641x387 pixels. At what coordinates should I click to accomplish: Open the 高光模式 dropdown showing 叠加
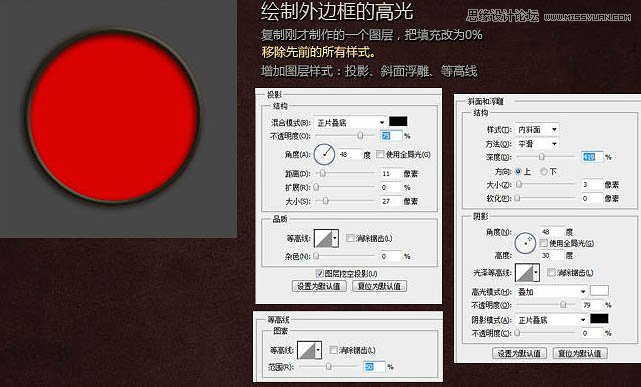click(x=551, y=292)
